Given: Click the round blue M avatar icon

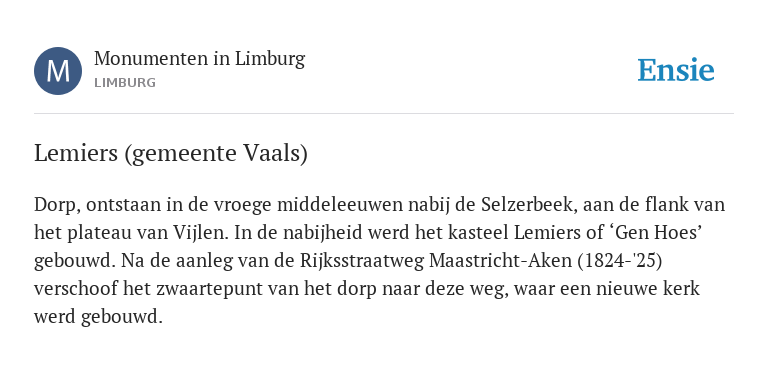Looking at the screenshot, I should point(58,71).
